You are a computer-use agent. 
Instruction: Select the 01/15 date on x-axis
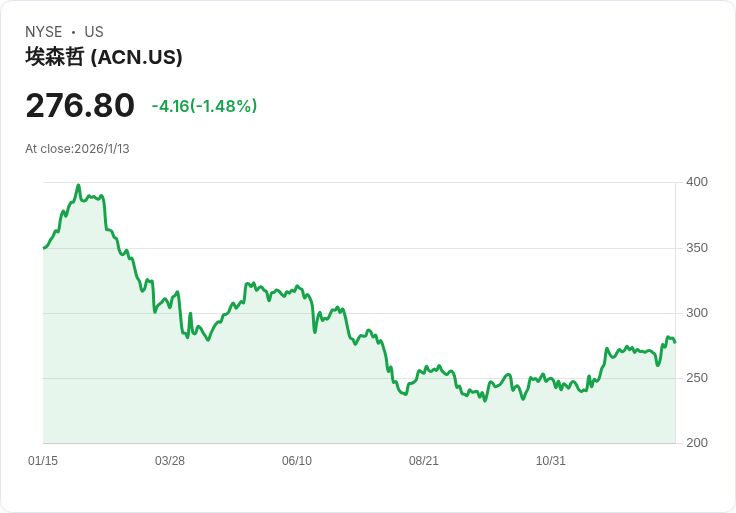43,461
